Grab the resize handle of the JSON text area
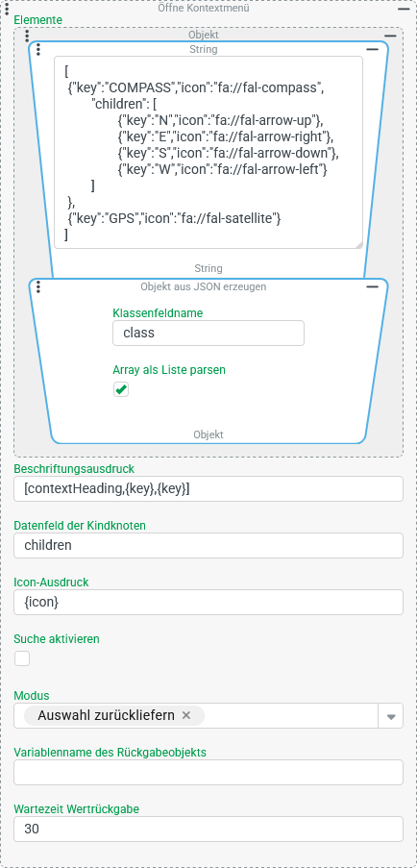The height and width of the screenshot is (868, 417). tap(358, 244)
